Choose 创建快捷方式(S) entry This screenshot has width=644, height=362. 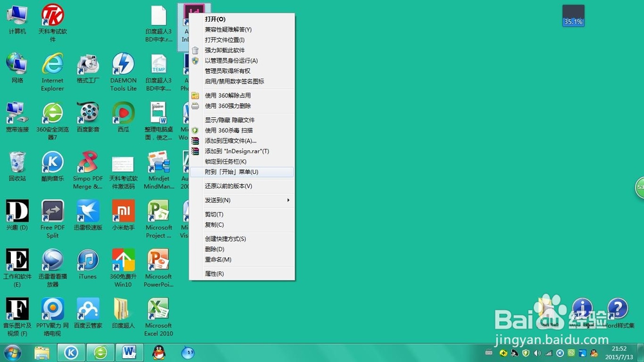point(242,239)
